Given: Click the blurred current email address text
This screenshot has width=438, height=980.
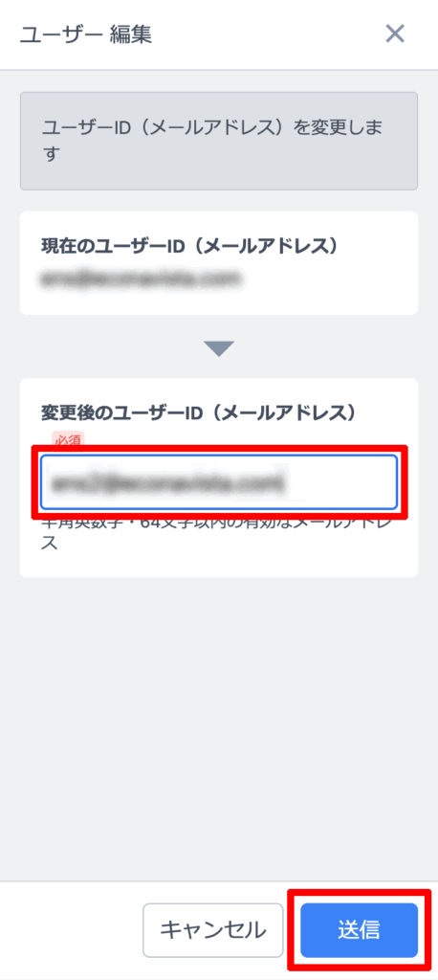Looking at the screenshot, I should pos(141,277).
